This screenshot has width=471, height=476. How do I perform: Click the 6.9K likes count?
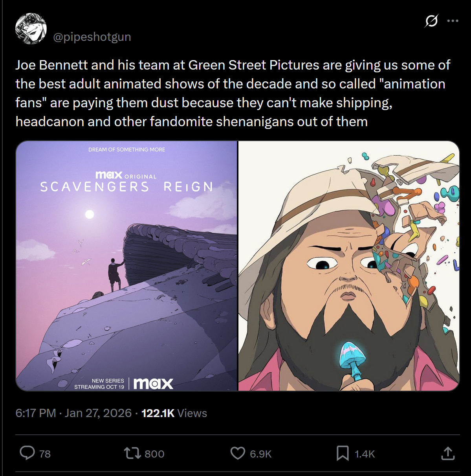coord(260,454)
